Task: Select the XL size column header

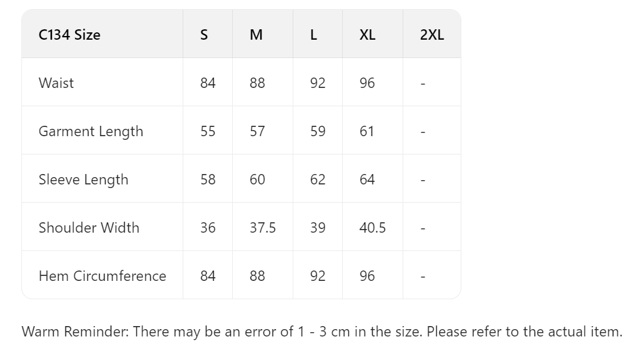Action: (367, 35)
